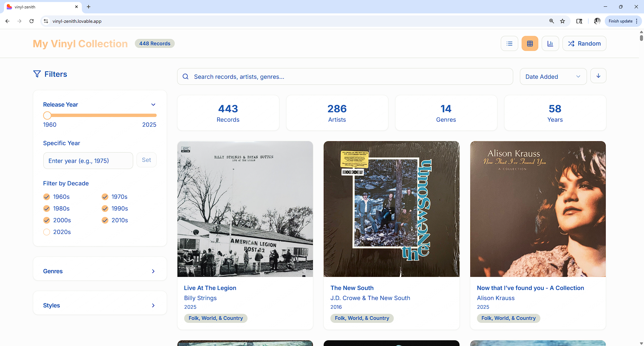Click the Set year button
This screenshot has width=644, height=346.
(x=146, y=160)
